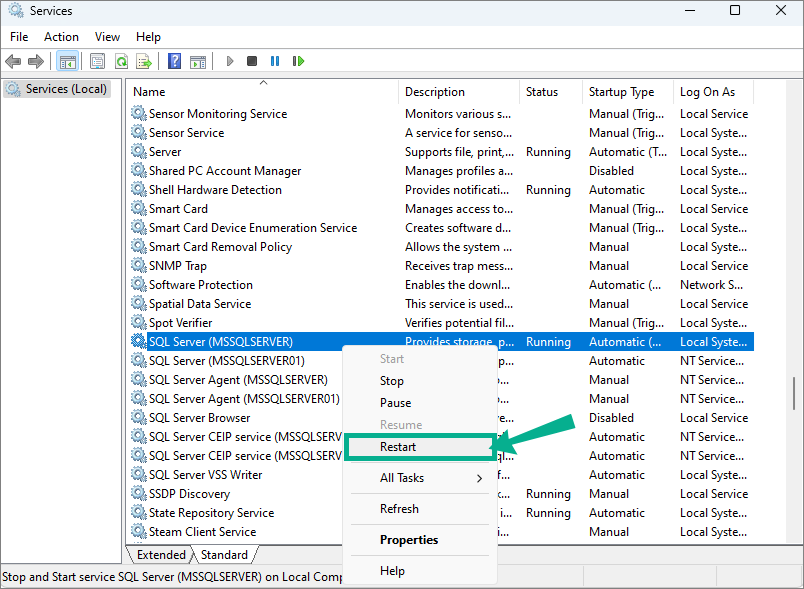This screenshot has width=804, height=589.
Task: Click the gear icon beside Spatial Data Service
Action: pos(138,303)
